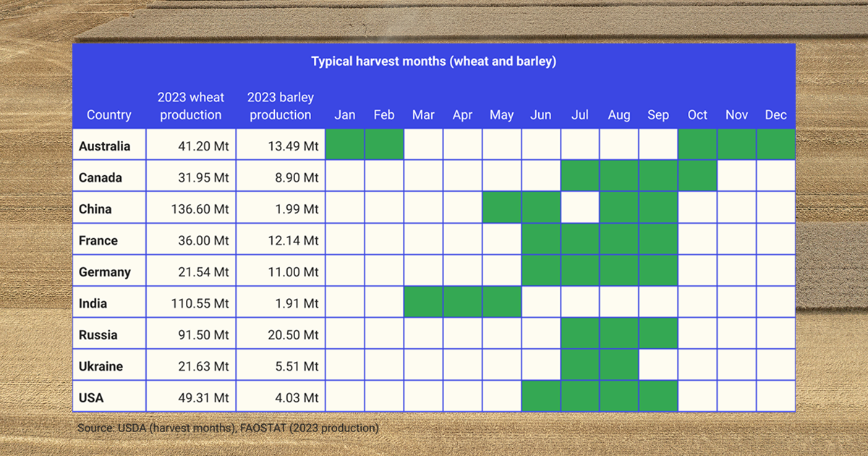Click Germany's green September harvest cell
Screen dimensions: 868x456
pyautogui.click(x=658, y=271)
